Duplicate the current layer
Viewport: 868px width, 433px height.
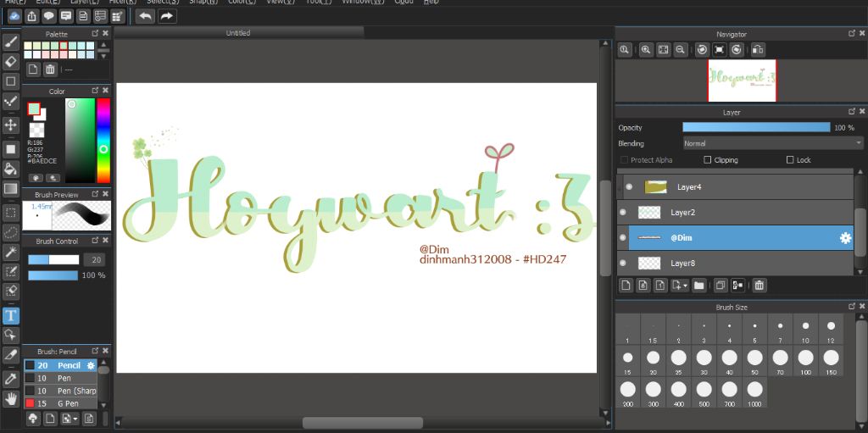(x=721, y=286)
